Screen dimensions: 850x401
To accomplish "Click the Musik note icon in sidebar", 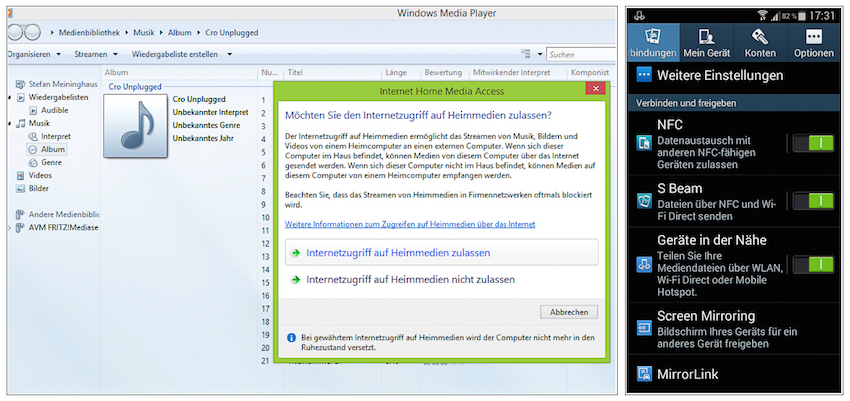I will point(21,124).
